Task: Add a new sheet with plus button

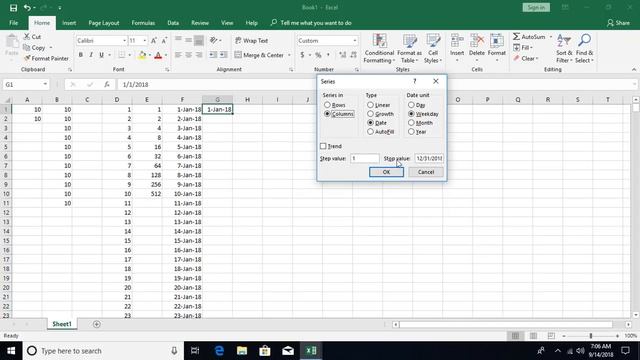Action: point(97,324)
